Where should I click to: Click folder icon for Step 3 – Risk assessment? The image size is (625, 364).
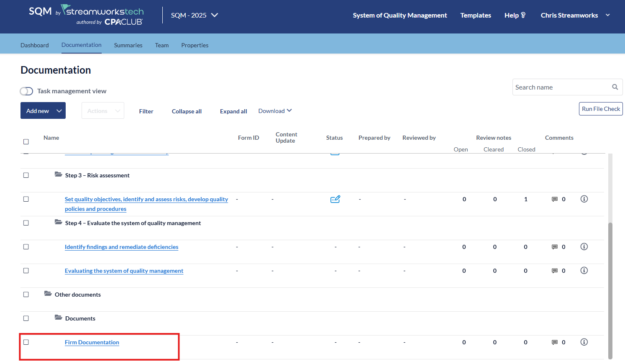pos(59,175)
